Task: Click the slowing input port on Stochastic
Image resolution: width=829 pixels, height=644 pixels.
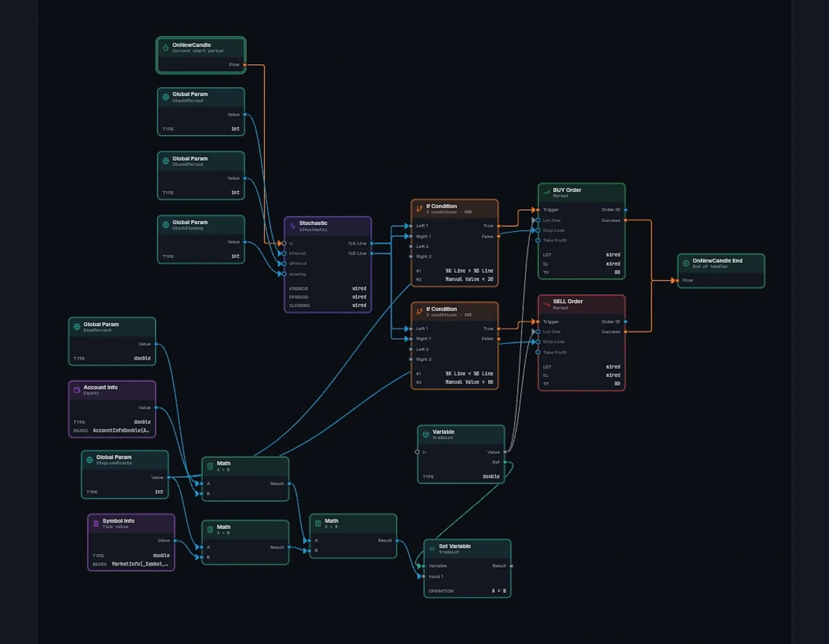Action: 284,274
